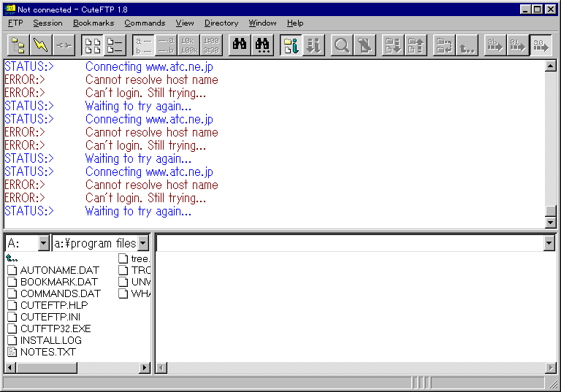Open the Session menu
The height and width of the screenshot is (392, 561).
47,23
